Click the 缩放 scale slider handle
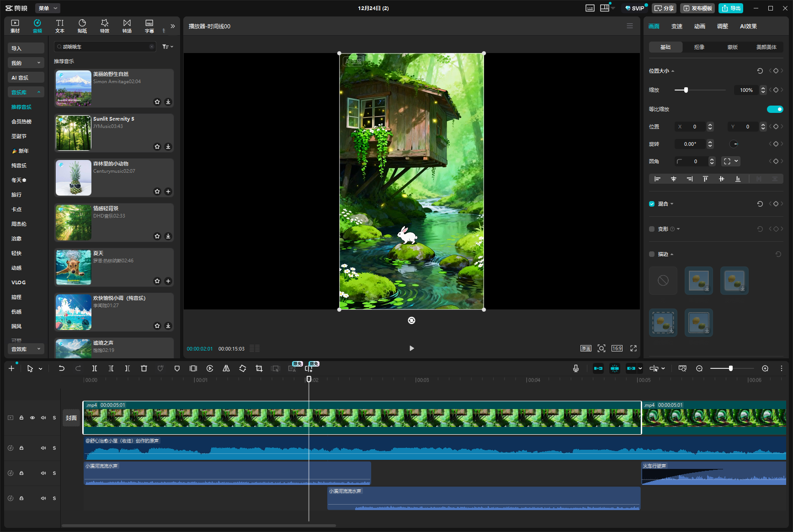The image size is (793, 532). pos(686,90)
